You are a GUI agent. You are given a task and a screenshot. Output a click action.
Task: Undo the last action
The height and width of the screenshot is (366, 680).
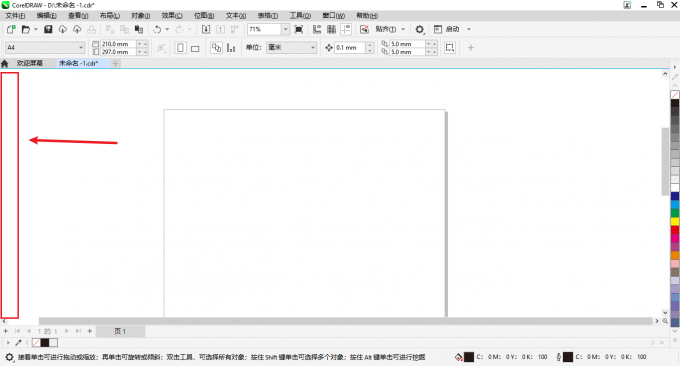[x=157, y=29]
